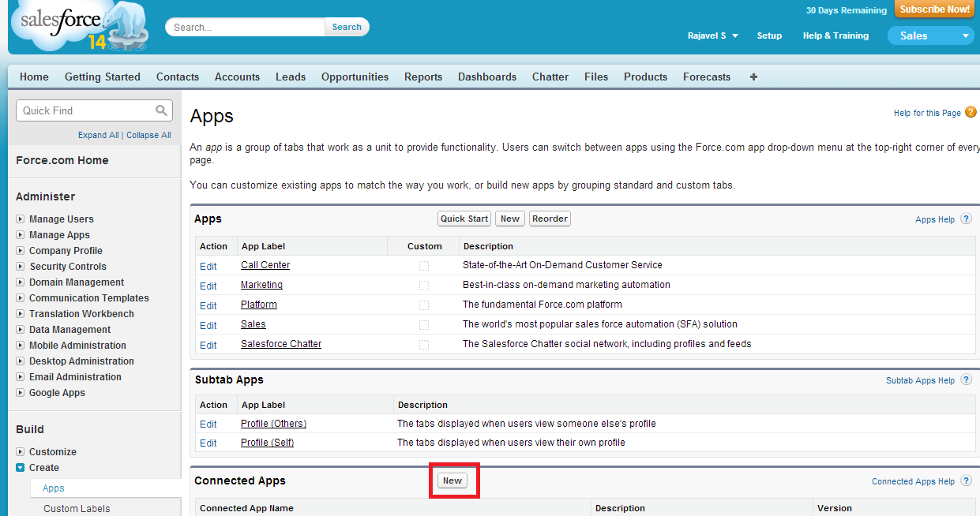
Task: Expand the Email Administration section
Action: 21,377
